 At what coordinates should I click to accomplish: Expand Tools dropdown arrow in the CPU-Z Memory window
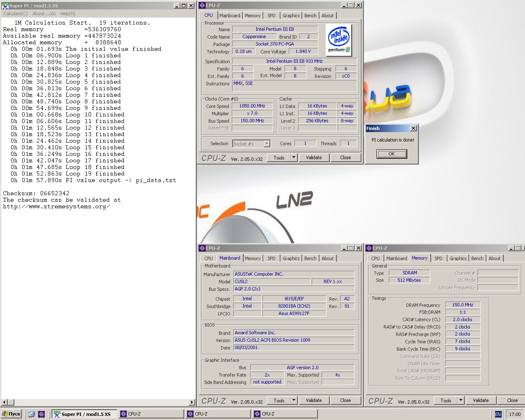point(461,400)
